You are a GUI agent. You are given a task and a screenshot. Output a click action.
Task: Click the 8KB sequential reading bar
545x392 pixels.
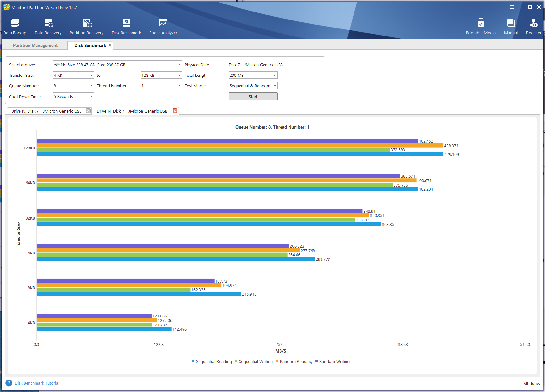[139, 294]
